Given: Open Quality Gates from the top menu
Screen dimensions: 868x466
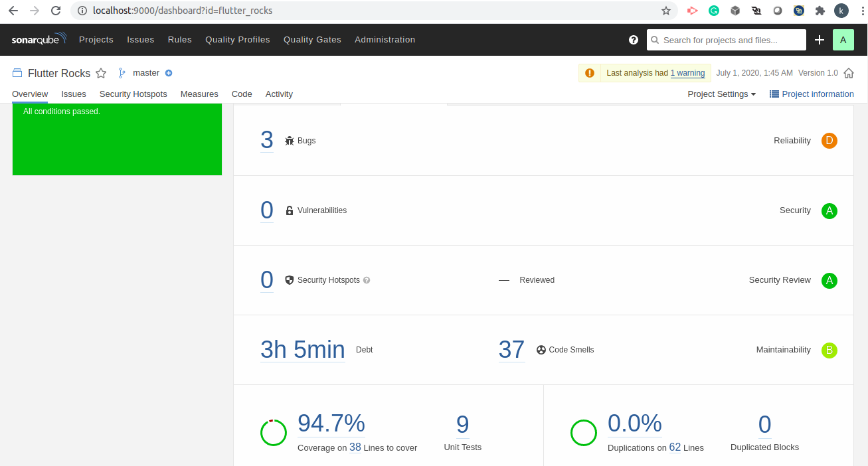Looking at the screenshot, I should point(312,40).
